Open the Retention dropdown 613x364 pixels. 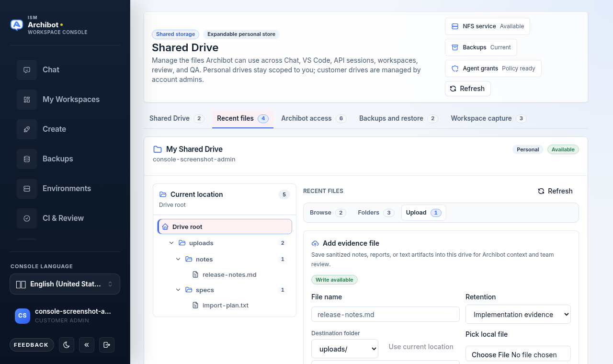pos(518,314)
